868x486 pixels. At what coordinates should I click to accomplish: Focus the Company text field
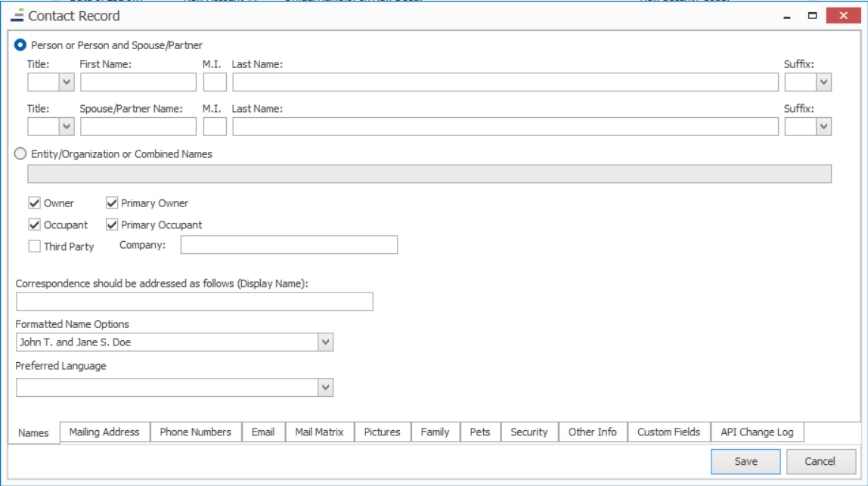[288, 245]
